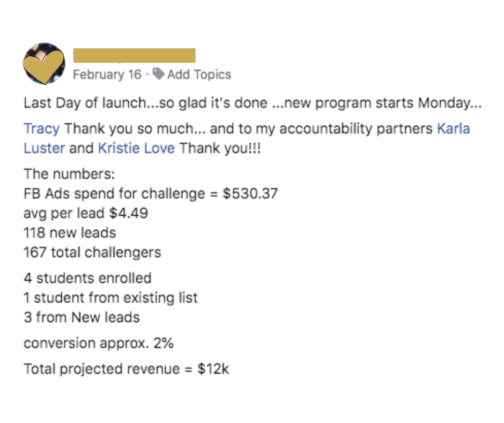This screenshot has height=423, width=504.
Task: Select the Add Topics link
Action: point(199,75)
